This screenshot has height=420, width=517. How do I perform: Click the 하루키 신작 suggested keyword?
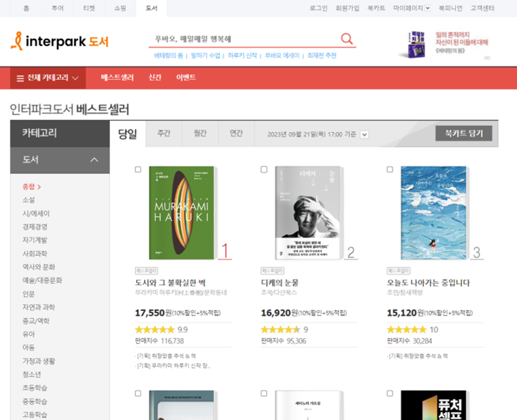(x=242, y=56)
